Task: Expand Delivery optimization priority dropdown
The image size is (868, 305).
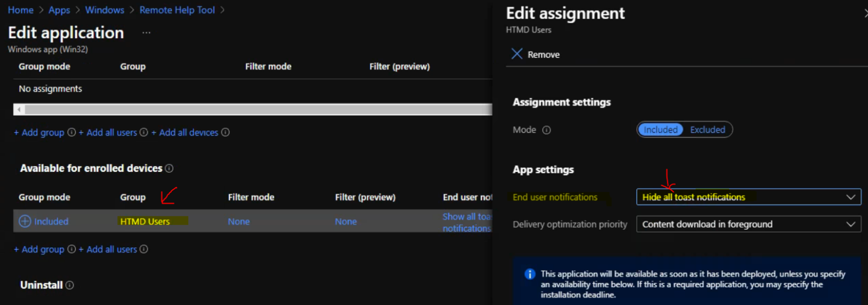Action: [748, 224]
